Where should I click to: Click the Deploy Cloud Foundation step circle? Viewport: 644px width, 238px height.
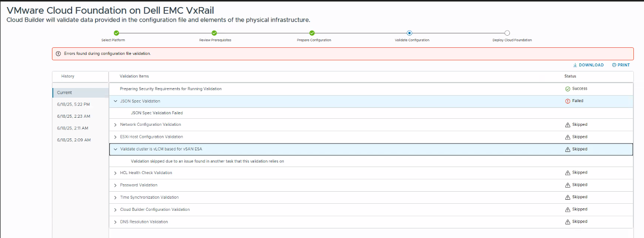(x=507, y=33)
